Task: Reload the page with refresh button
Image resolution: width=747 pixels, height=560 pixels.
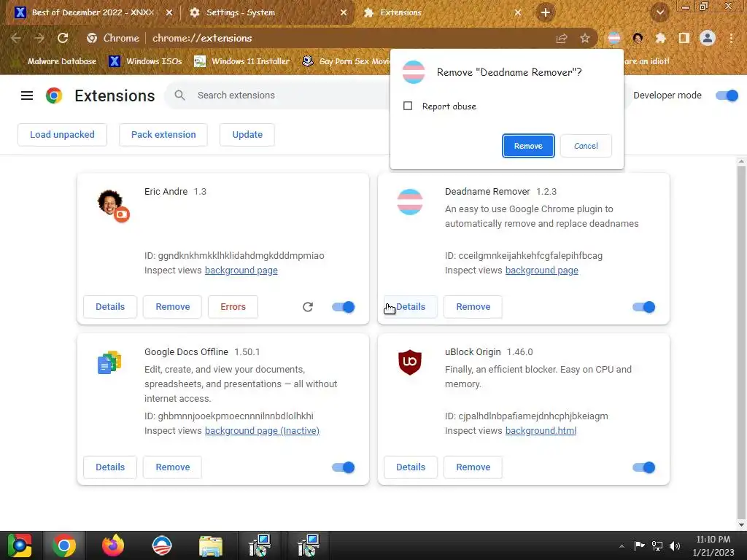Action: 63,38
